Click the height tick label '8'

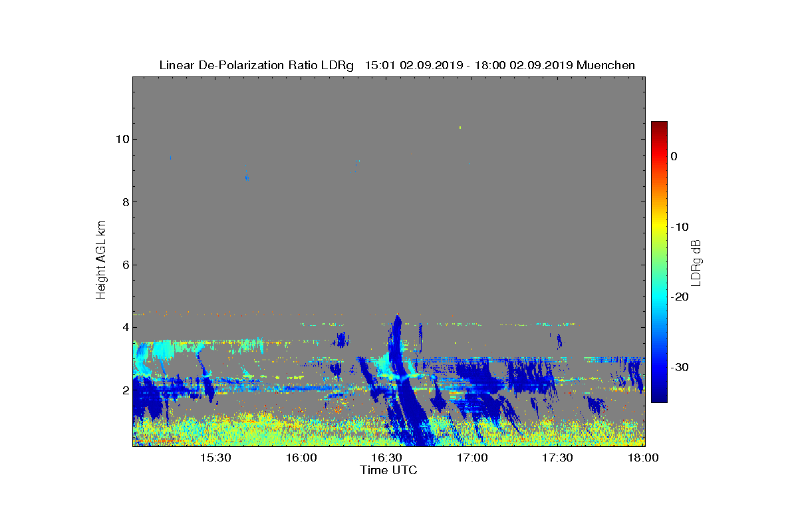point(124,202)
